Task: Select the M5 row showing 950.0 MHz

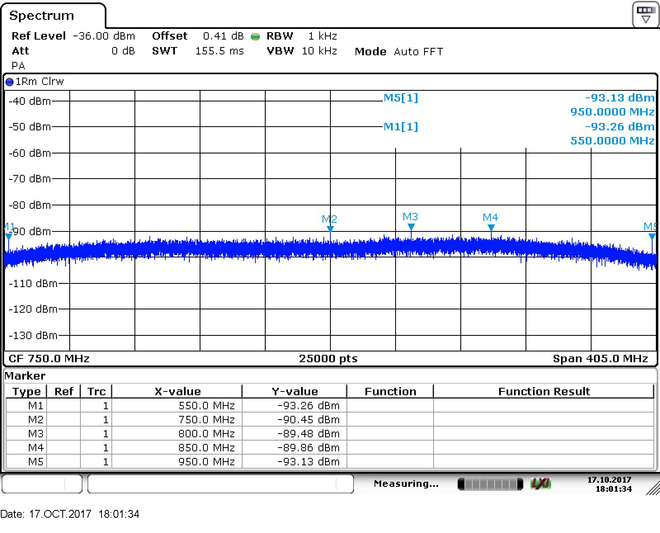Action: (330, 462)
